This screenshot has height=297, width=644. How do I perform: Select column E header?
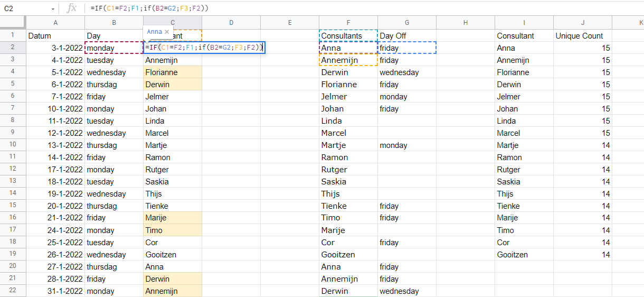(290, 22)
